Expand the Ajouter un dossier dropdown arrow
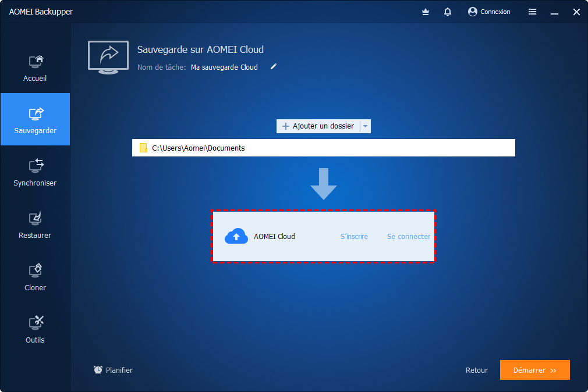 365,126
